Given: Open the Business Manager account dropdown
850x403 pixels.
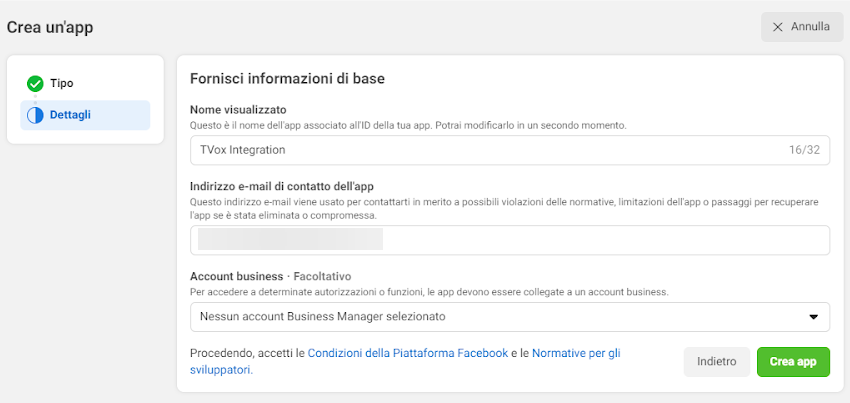Looking at the screenshot, I should [510, 317].
